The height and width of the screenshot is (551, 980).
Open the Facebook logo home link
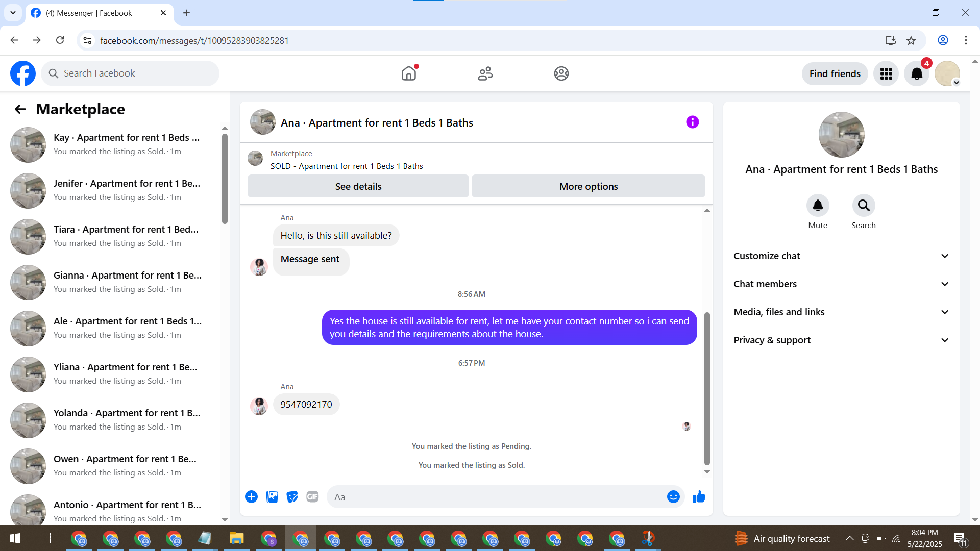(23, 73)
